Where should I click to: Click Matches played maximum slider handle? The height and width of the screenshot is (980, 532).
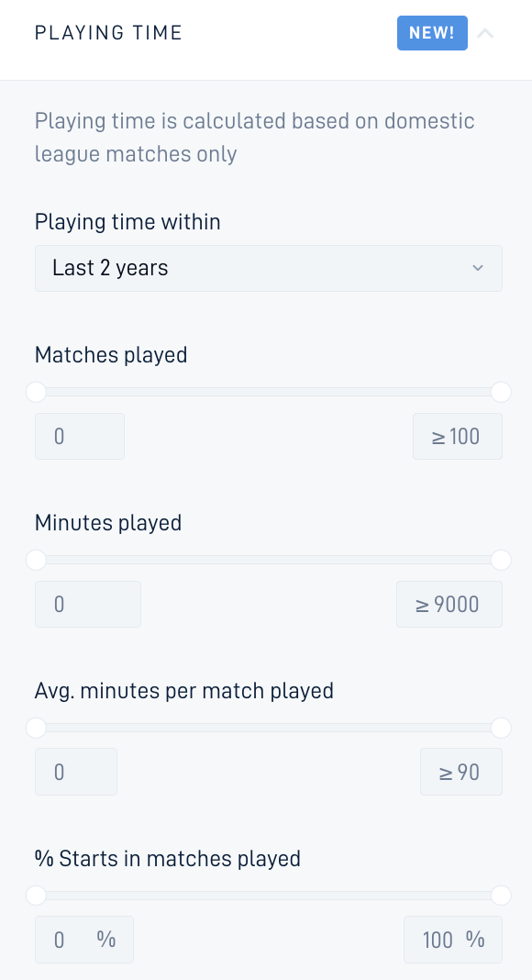pyautogui.click(x=501, y=393)
